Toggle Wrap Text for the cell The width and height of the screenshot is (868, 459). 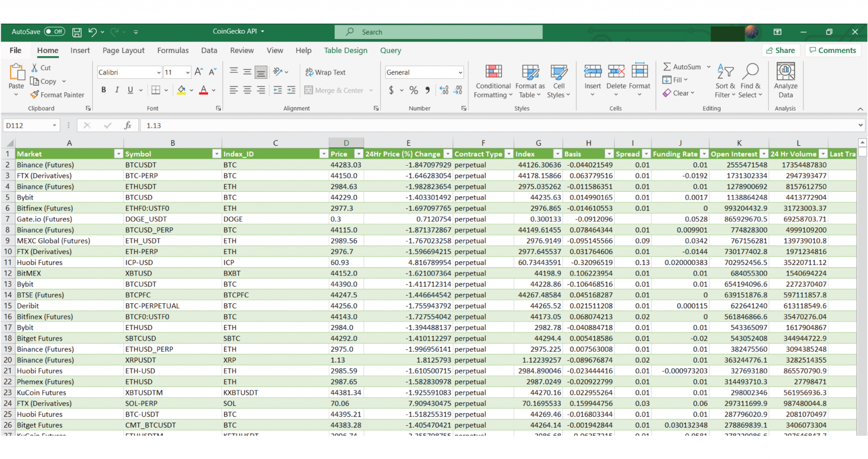[x=325, y=72]
